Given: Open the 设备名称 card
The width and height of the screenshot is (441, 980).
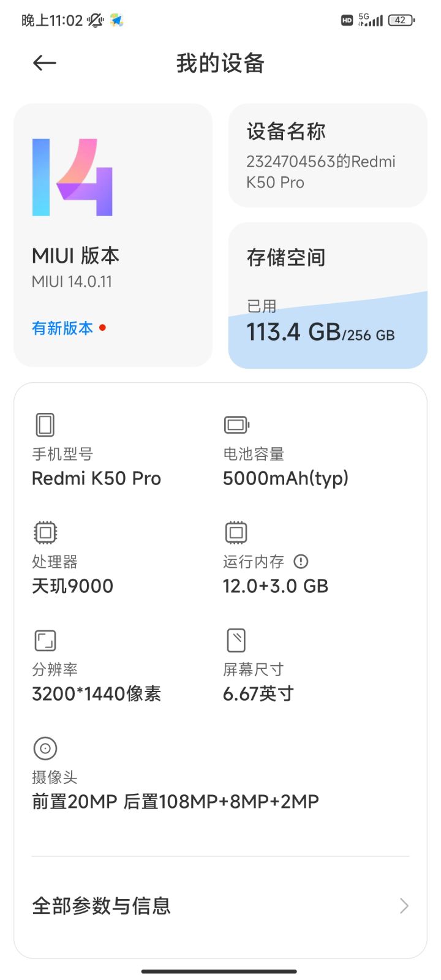Looking at the screenshot, I should tap(328, 156).
